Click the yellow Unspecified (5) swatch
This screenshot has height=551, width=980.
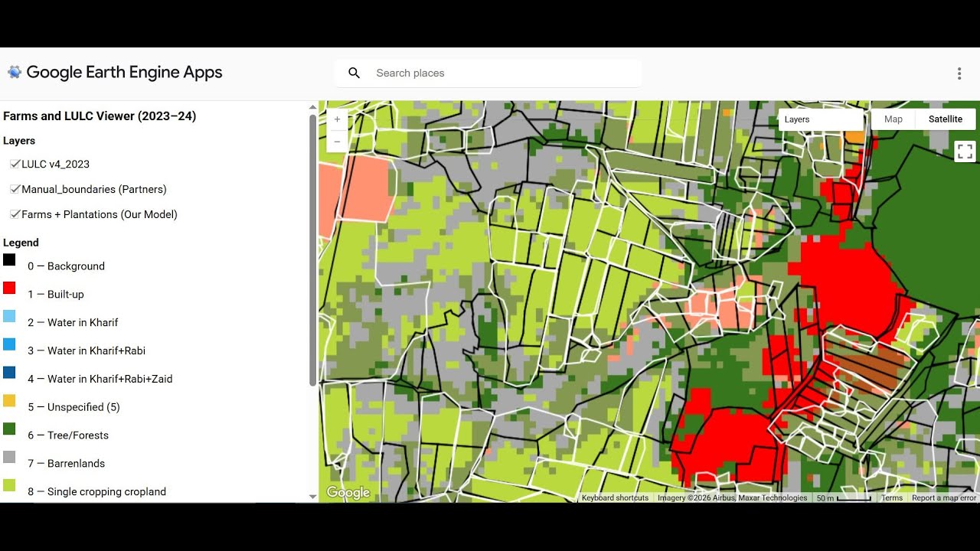(9, 400)
